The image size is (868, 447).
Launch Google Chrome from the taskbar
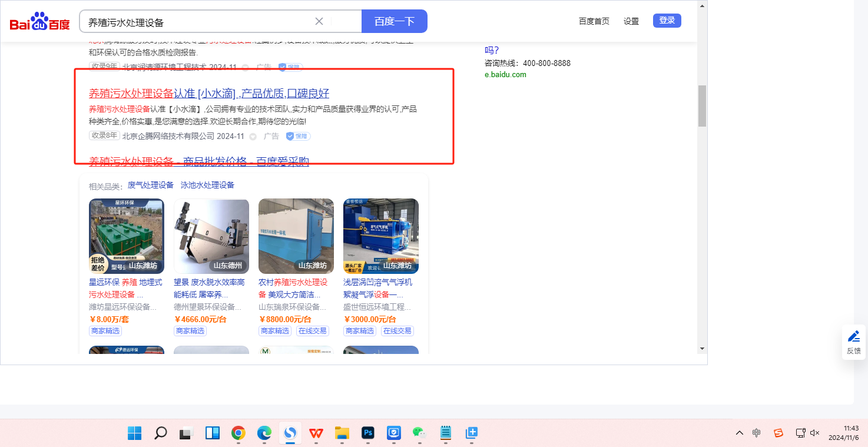point(238,433)
